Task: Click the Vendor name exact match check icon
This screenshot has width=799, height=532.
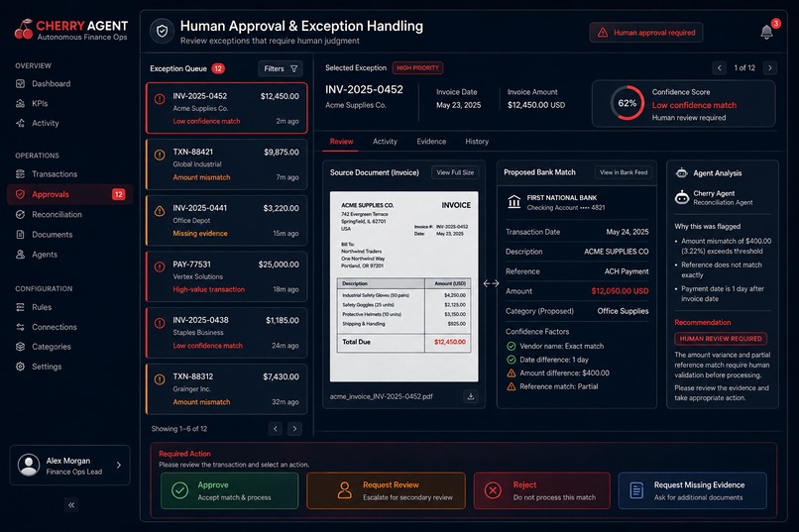Action: [x=512, y=346]
